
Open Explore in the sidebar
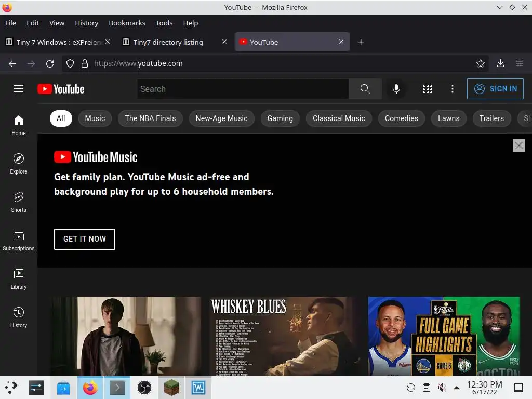click(19, 164)
